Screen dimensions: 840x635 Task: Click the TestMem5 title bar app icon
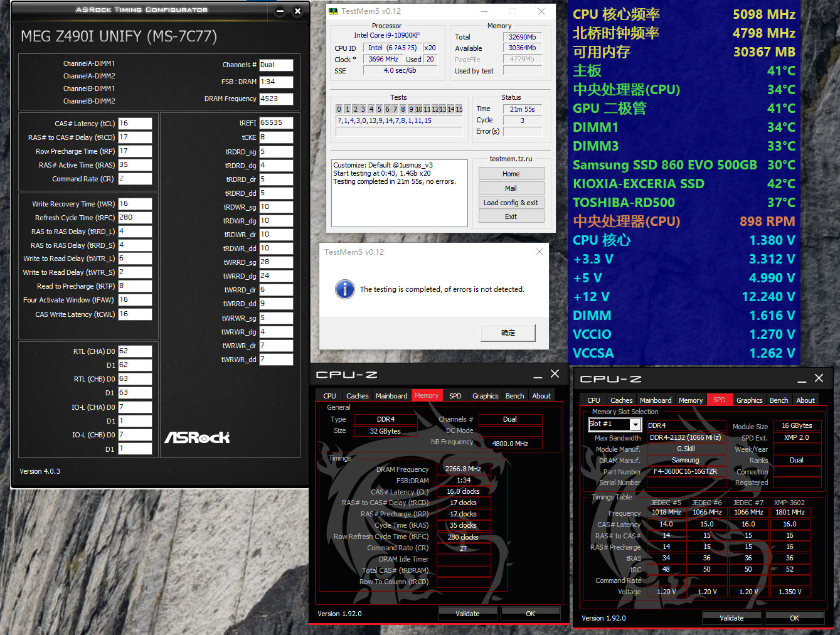click(x=334, y=11)
